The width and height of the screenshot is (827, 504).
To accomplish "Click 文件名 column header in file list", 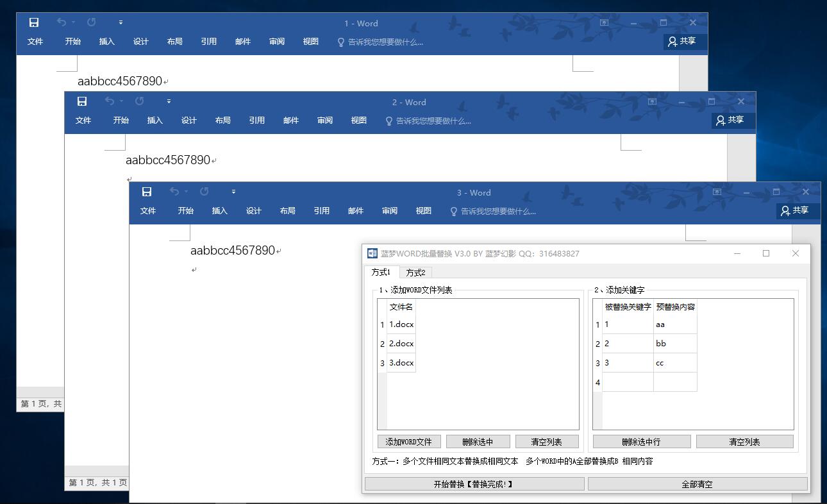I will point(401,307).
